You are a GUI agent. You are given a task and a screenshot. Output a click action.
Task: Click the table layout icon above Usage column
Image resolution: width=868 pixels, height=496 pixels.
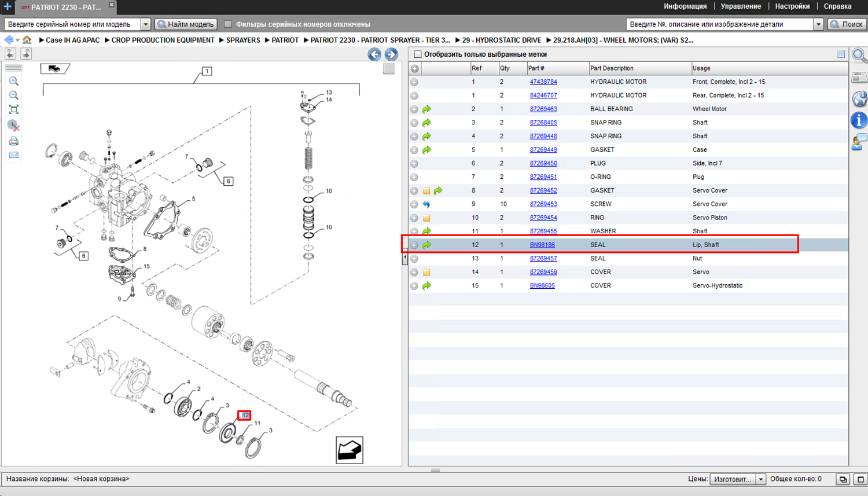pos(841,54)
